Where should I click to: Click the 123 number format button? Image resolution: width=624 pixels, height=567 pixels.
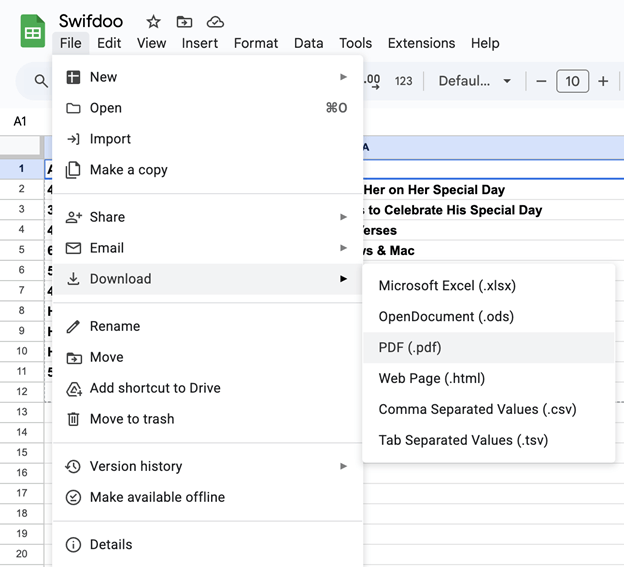(x=403, y=81)
